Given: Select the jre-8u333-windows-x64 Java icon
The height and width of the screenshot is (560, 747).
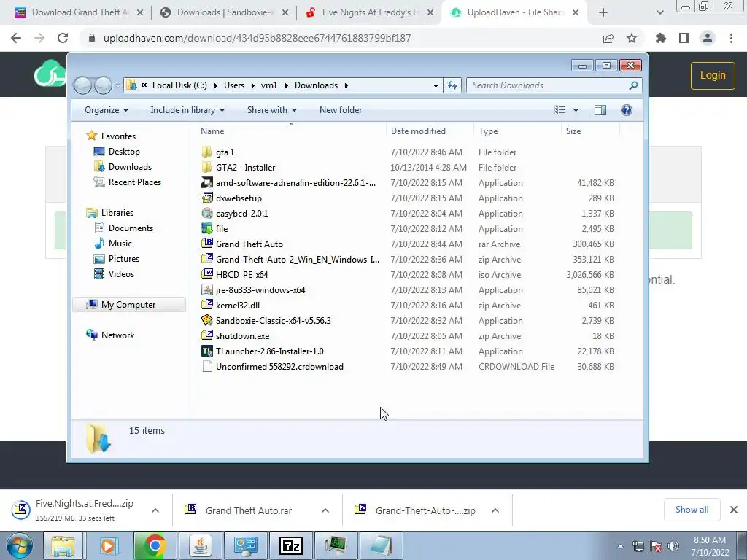Looking at the screenshot, I should (x=206, y=289).
